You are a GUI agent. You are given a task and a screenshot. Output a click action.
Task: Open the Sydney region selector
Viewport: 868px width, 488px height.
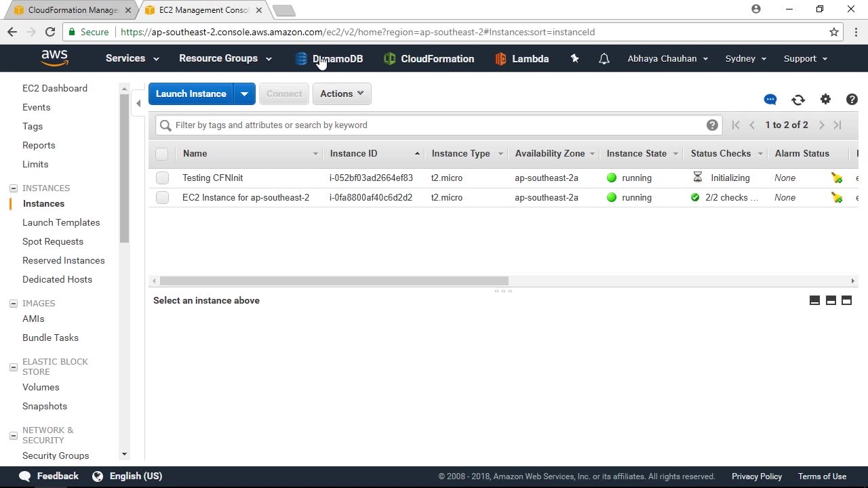click(x=746, y=58)
